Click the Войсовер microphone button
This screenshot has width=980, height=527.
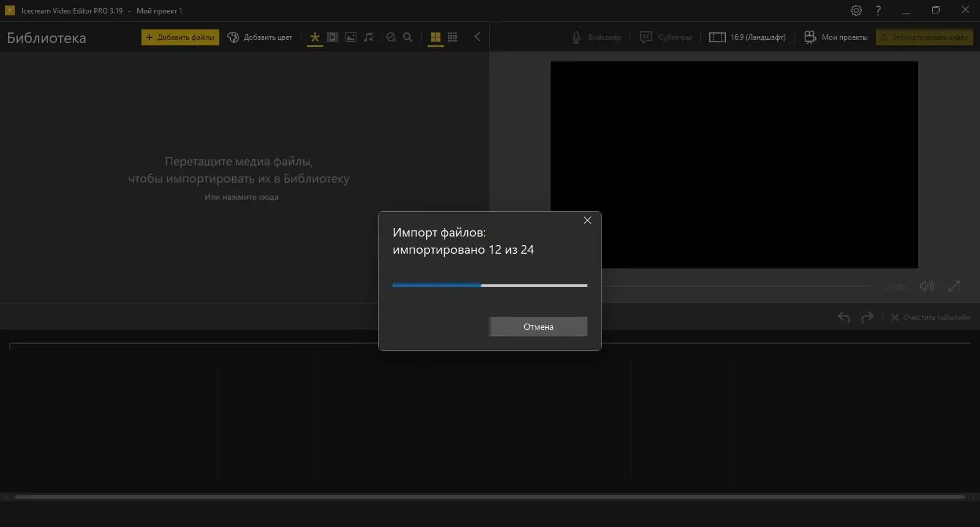[596, 37]
